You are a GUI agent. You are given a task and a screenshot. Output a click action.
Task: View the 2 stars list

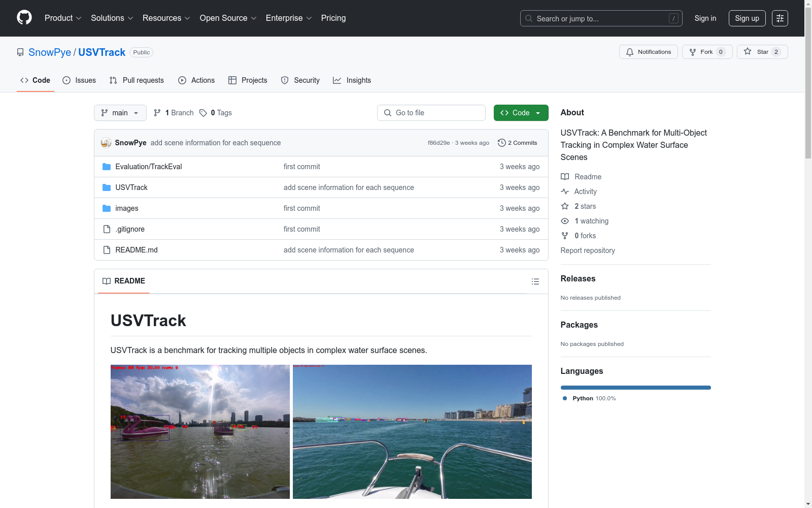click(579, 206)
